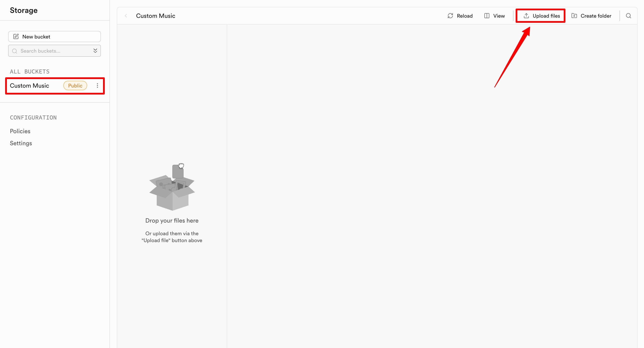Open the bucket sort chevron dropdown
Screen dimensions: 644x348
click(x=95, y=51)
